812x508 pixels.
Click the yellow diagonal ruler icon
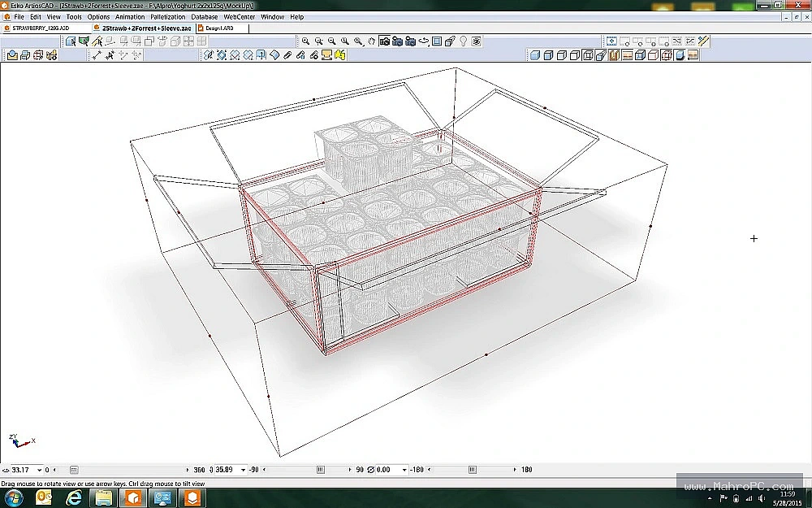click(x=703, y=41)
